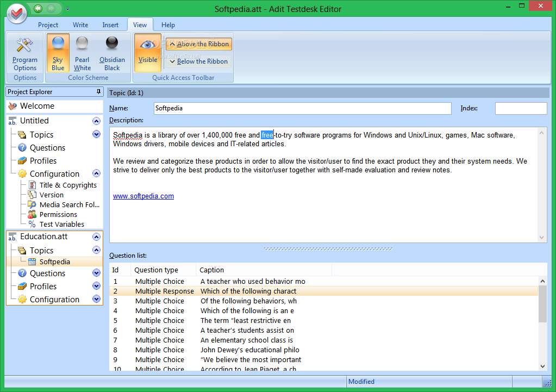Collapse the Education.att project section
The image size is (556, 392).
coord(96,237)
